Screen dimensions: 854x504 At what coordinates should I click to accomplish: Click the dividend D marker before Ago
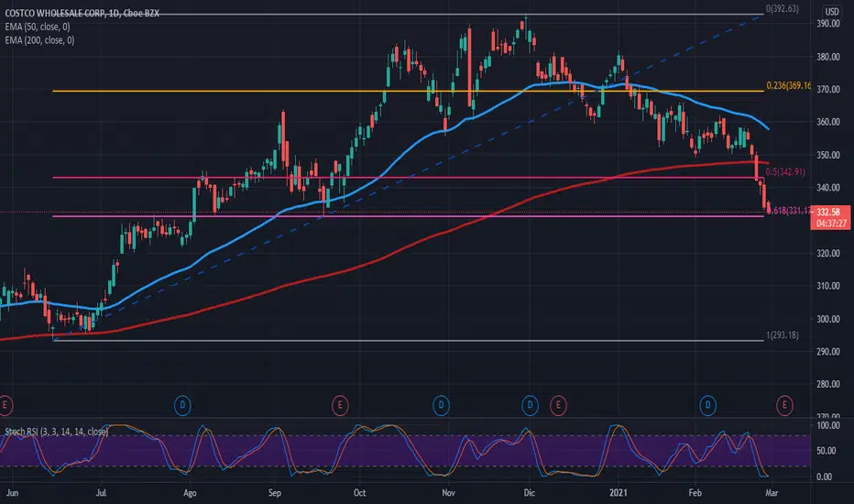[182, 405]
